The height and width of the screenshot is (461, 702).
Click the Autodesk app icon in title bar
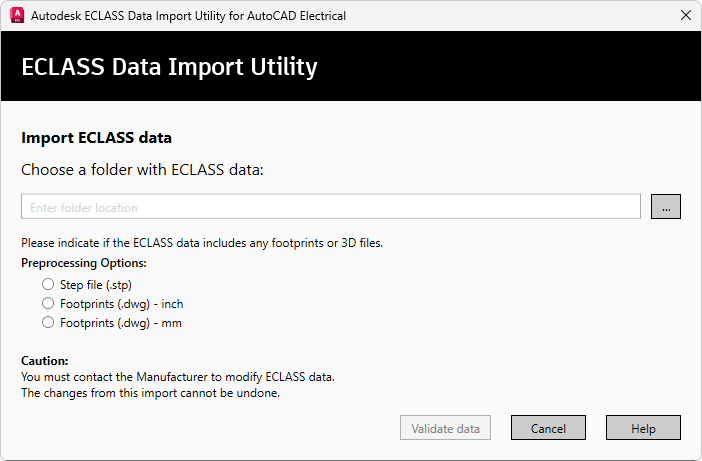[x=17, y=15]
